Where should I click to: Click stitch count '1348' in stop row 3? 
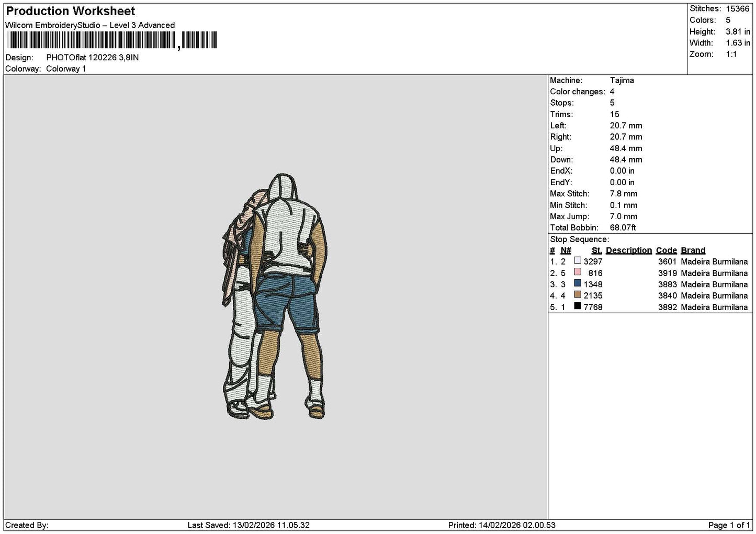(x=593, y=285)
